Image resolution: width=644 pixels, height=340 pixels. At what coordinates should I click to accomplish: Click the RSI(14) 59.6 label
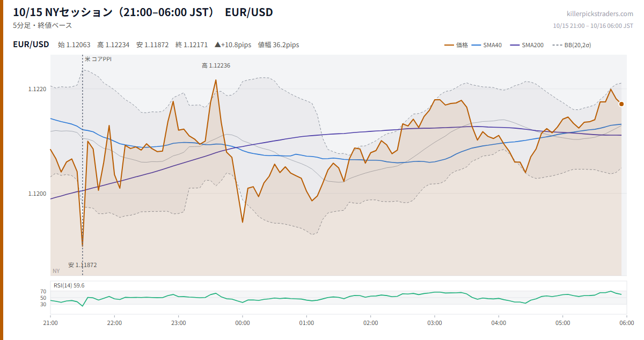68,285
